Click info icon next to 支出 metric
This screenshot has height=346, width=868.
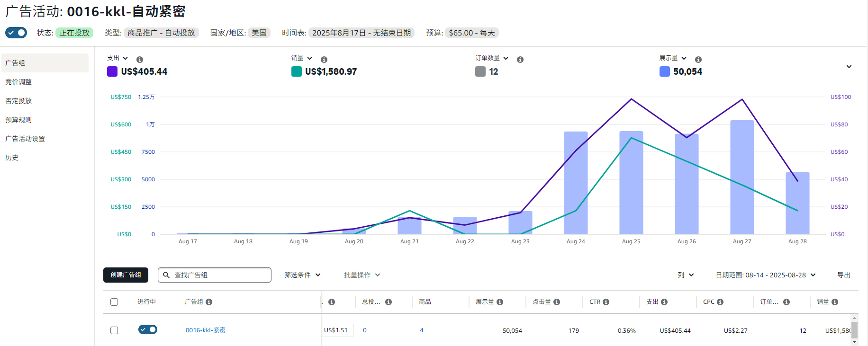140,60
